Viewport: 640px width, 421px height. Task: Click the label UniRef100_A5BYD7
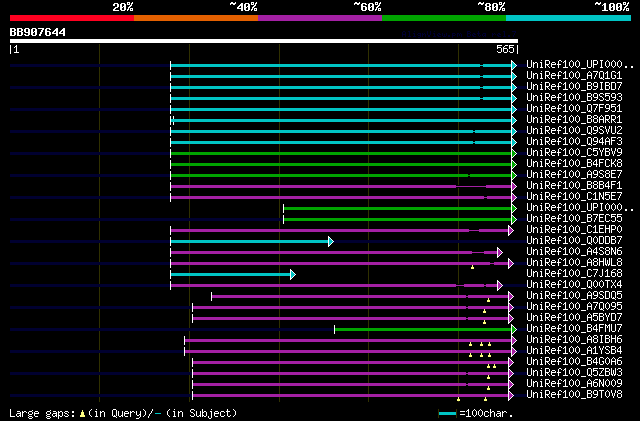574,318
